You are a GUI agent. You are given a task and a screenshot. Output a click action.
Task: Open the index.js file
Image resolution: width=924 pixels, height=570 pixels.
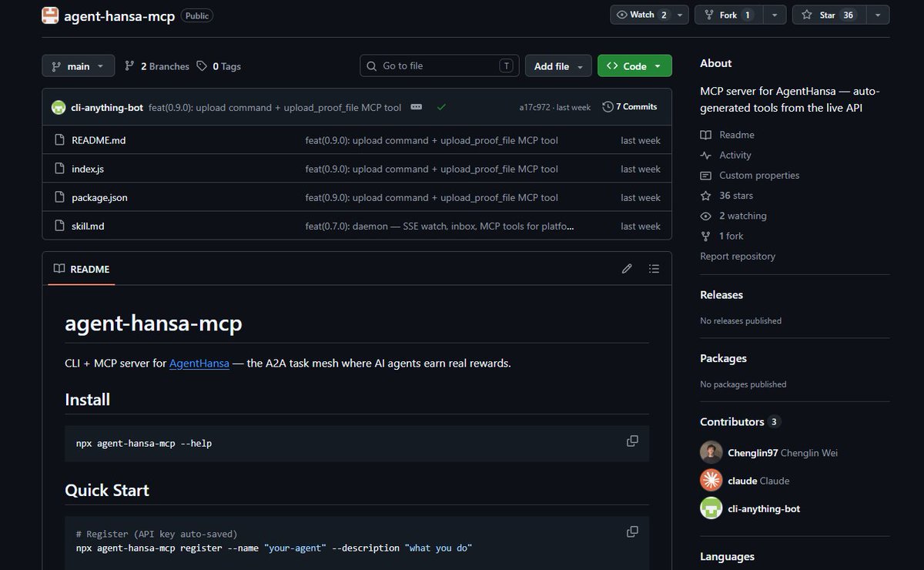(88, 169)
